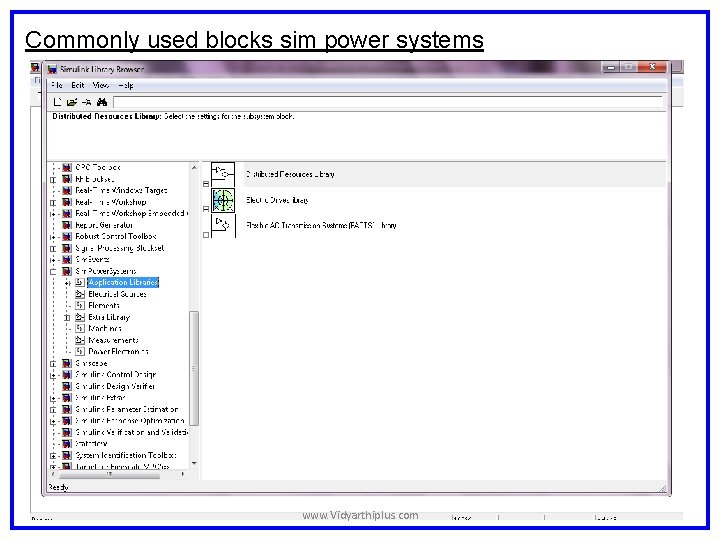Click the Real-Time Windows Target icon
This screenshot has width=720, height=540.
point(67,191)
